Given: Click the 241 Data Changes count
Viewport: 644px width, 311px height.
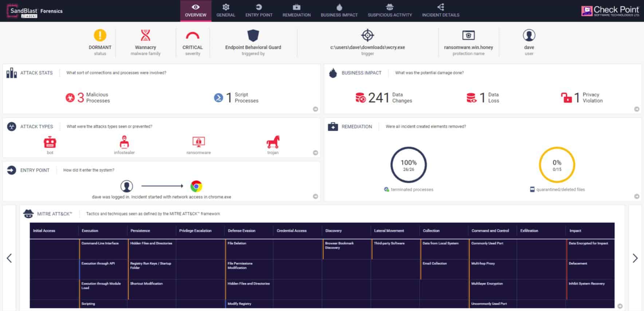Looking at the screenshot, I should coord(378,97).
